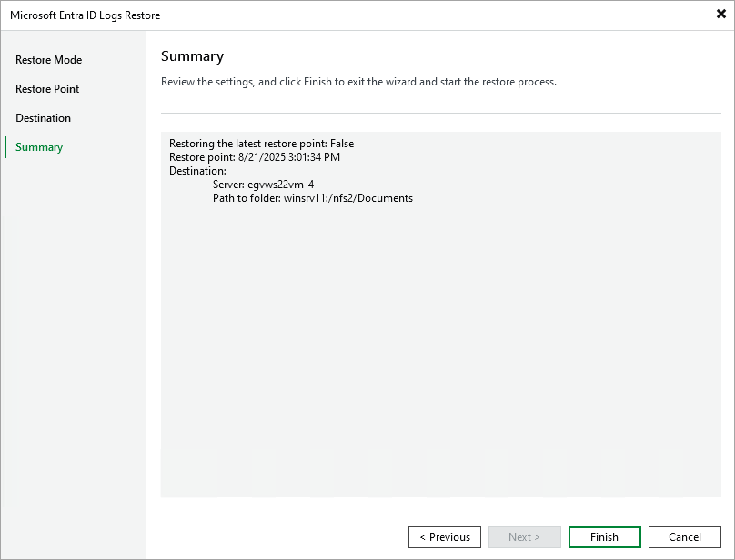Click the disabled Next button

click(x=525, y=536)
